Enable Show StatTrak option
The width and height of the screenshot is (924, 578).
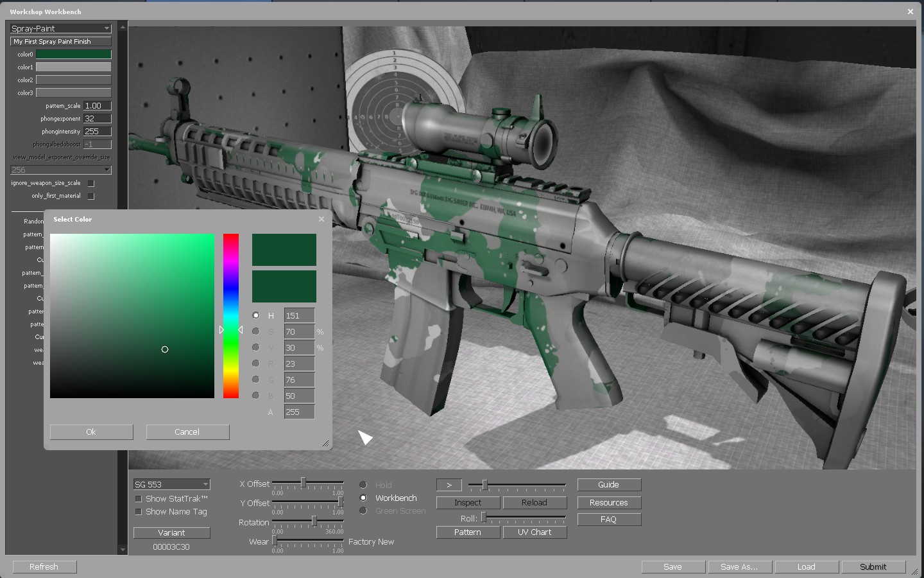point(138,499)
